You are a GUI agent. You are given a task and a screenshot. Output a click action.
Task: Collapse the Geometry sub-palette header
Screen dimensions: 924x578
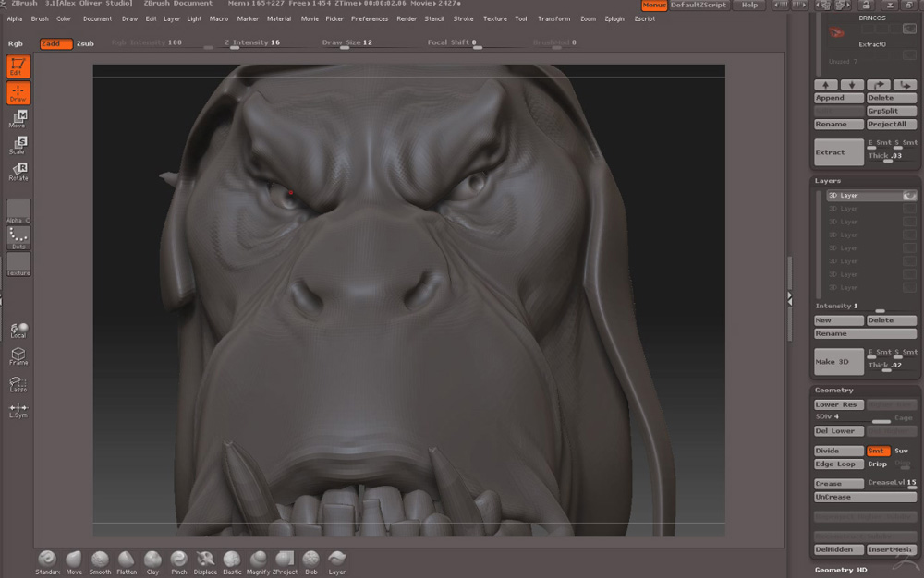click(833, 391)
